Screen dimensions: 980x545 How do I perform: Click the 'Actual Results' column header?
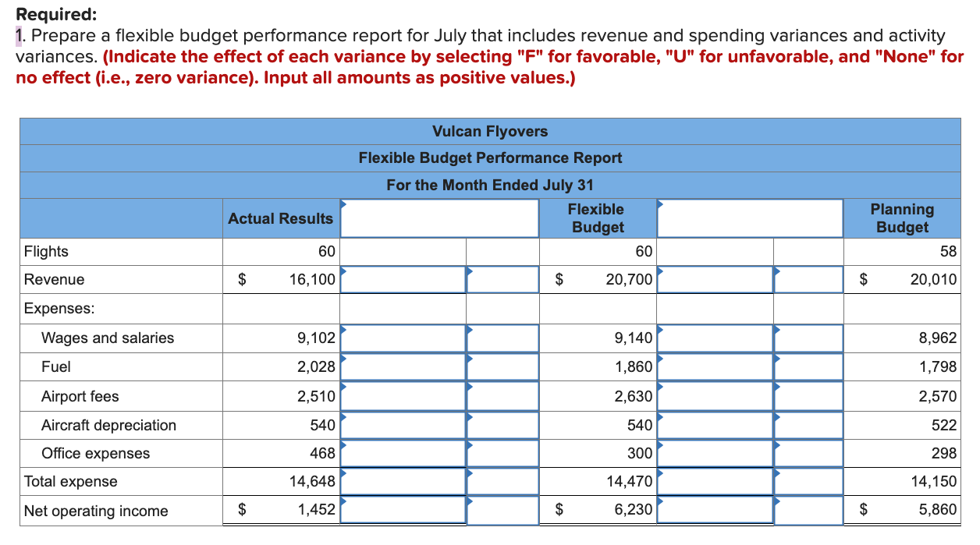point(280,218)
